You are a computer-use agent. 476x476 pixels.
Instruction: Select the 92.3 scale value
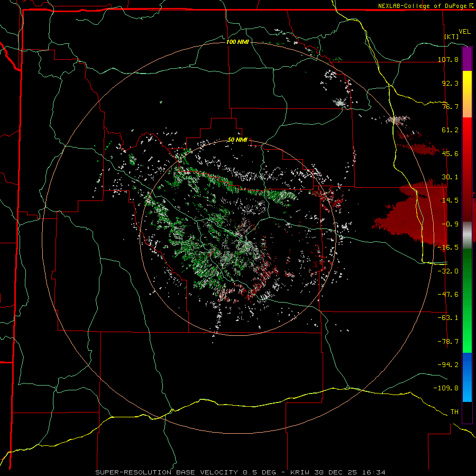(x=450, y=83)
